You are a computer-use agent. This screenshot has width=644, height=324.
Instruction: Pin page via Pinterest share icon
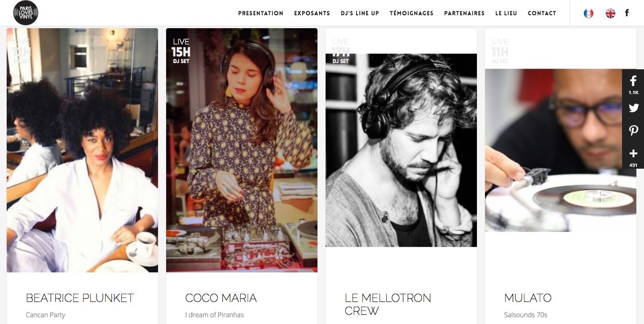coord(633,130)
